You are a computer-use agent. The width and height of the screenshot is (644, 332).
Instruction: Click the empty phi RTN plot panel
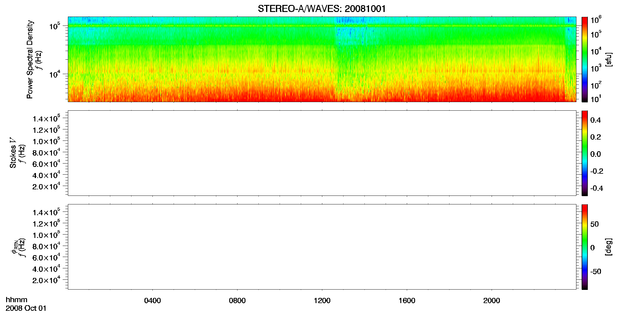tap(322, 247)
